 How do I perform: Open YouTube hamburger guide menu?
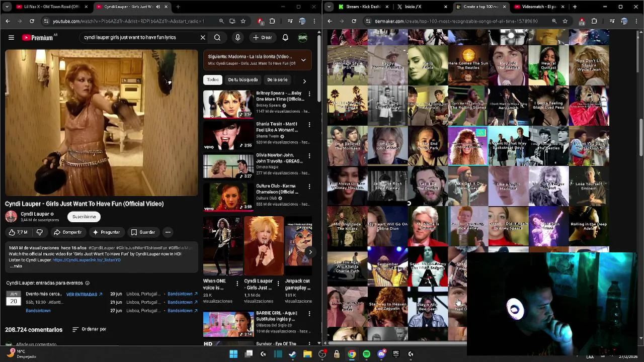[11, 38]
